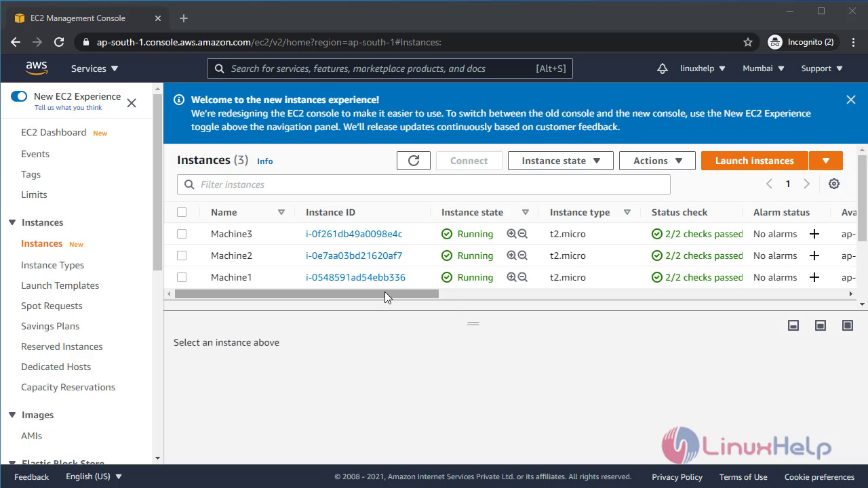Close the New EC2 Experience notice
Viewport: 868px width, 488px height.
(x=132, y=103)
